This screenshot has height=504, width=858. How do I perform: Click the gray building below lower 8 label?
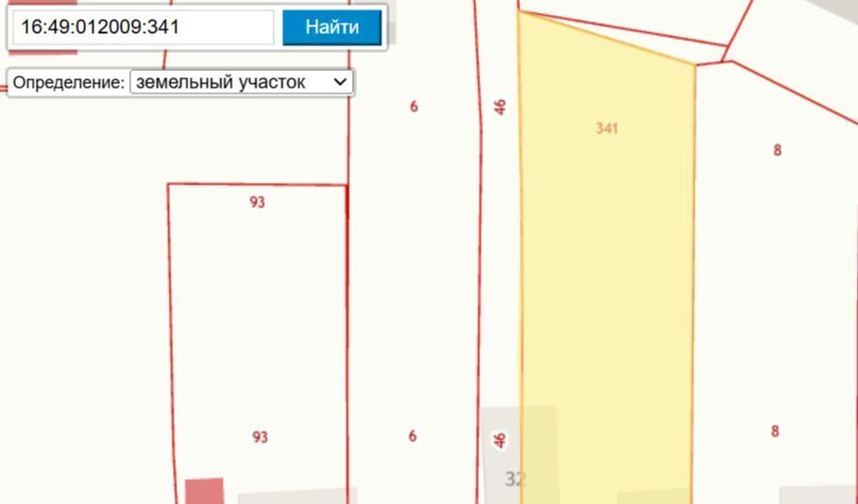click(816, 496)
